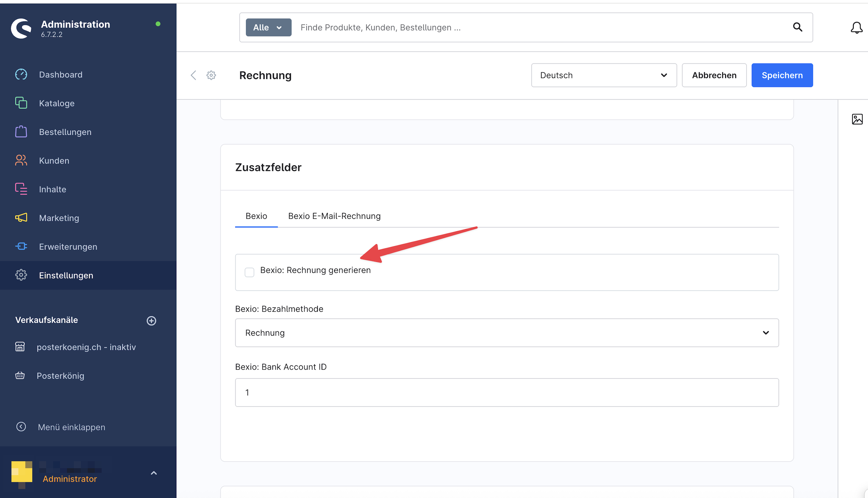Open the Dashboard from the sidebar
This screenshot has width=868, height=498.
click(x=61, y=74)
